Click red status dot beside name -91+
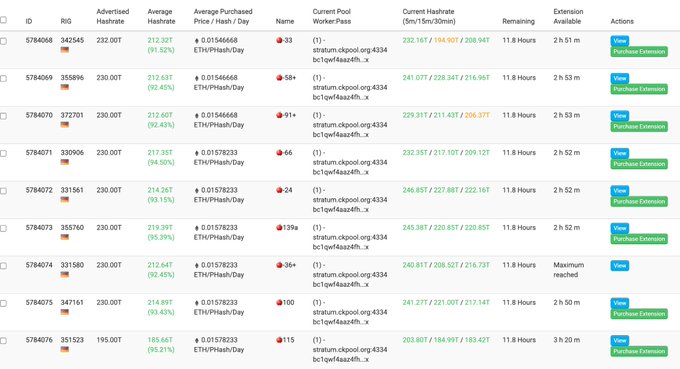Image resolution: width=680 pixels, height=369 pixels. (279, 115)
